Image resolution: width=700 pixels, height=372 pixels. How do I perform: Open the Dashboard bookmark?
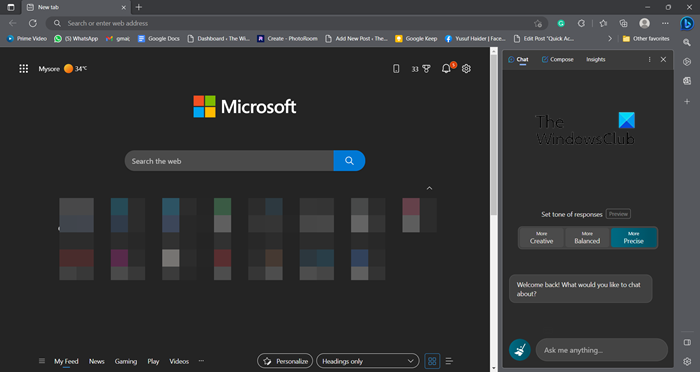(x=218, y=39)
